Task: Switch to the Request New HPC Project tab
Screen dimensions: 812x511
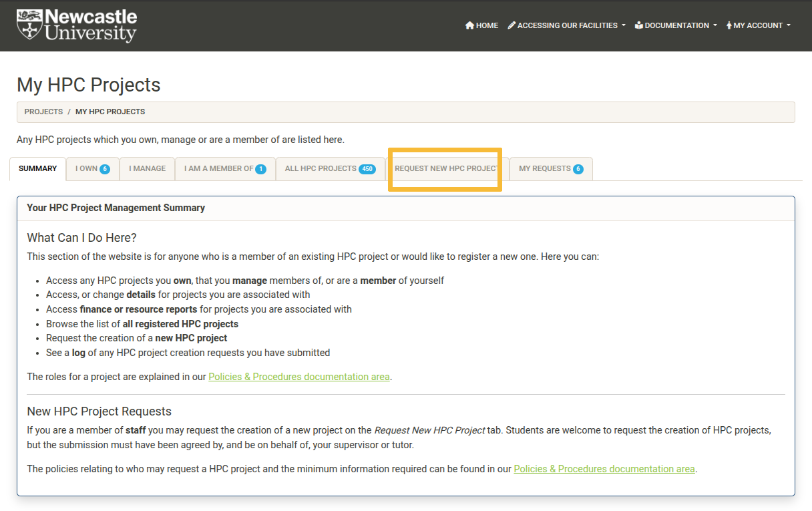Action: click(446, 169)
